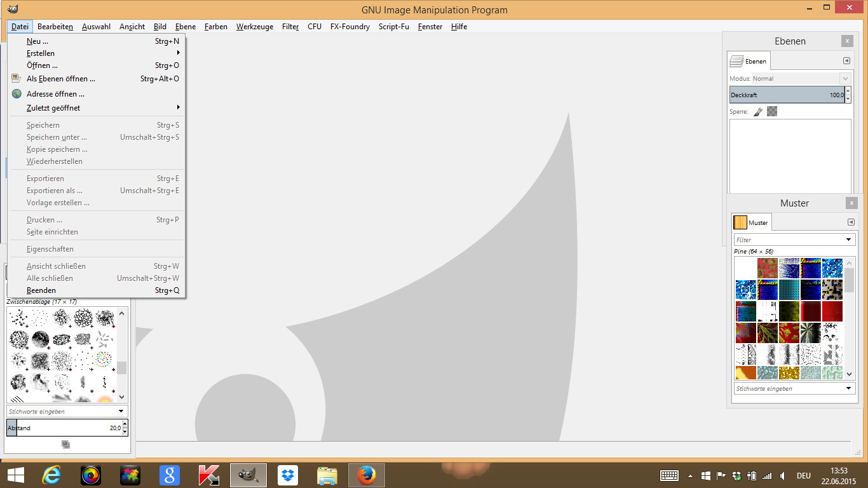868x488 pixels.
Task: Select the multicolored dots brush thumbnail
Action: coord(104,360)
